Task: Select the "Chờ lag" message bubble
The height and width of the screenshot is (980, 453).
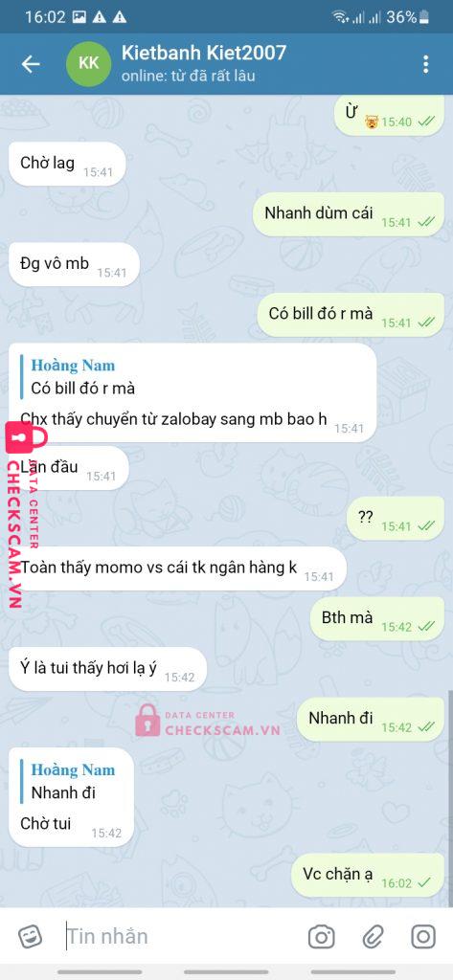Action: [67, 164]
